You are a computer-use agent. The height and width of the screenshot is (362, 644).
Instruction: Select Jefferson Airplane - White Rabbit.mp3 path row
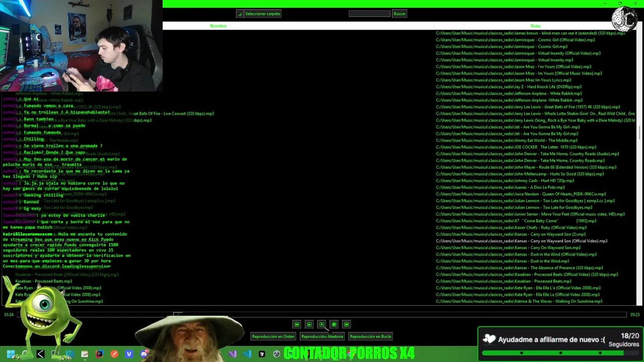pos(509,94)
